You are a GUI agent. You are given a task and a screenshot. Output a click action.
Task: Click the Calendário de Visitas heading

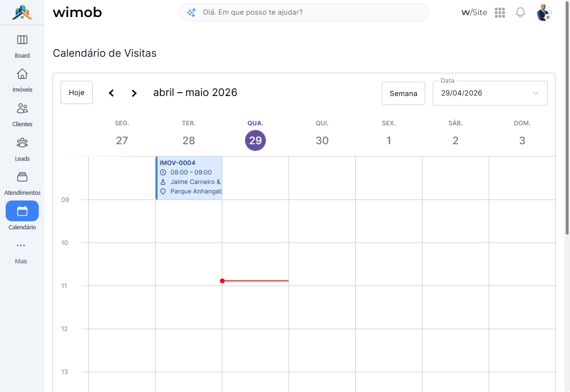pos(105,53)
